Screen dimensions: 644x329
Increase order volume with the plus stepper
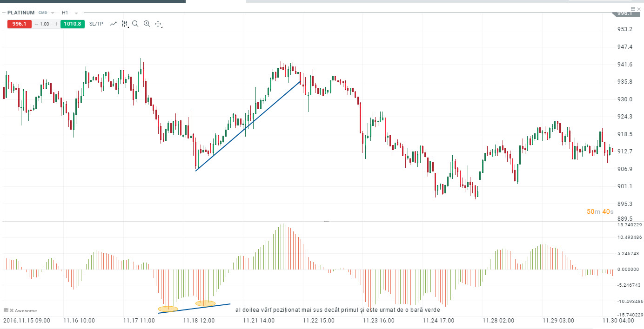[x=56, y=23]
